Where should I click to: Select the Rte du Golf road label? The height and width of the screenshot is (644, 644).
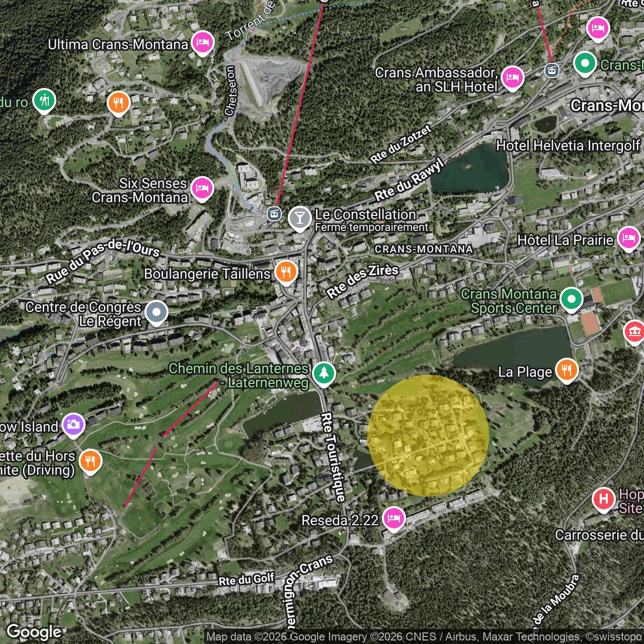pyautogui.click(x=247, y=580)
